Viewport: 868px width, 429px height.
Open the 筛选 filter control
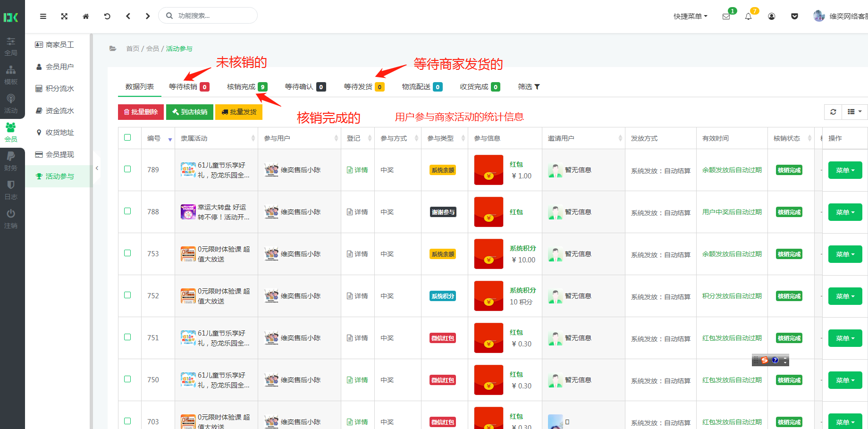pos(529,87)
